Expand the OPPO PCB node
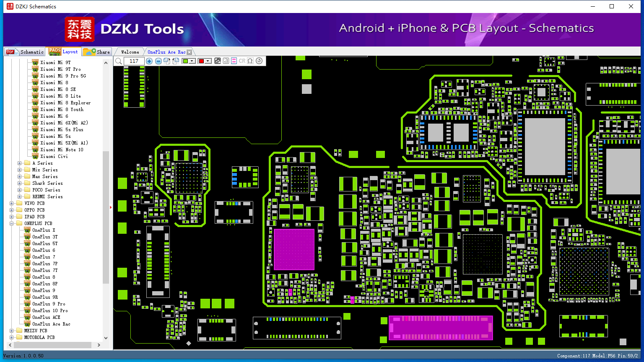This screenshot has height=362, width=644. 11,210
